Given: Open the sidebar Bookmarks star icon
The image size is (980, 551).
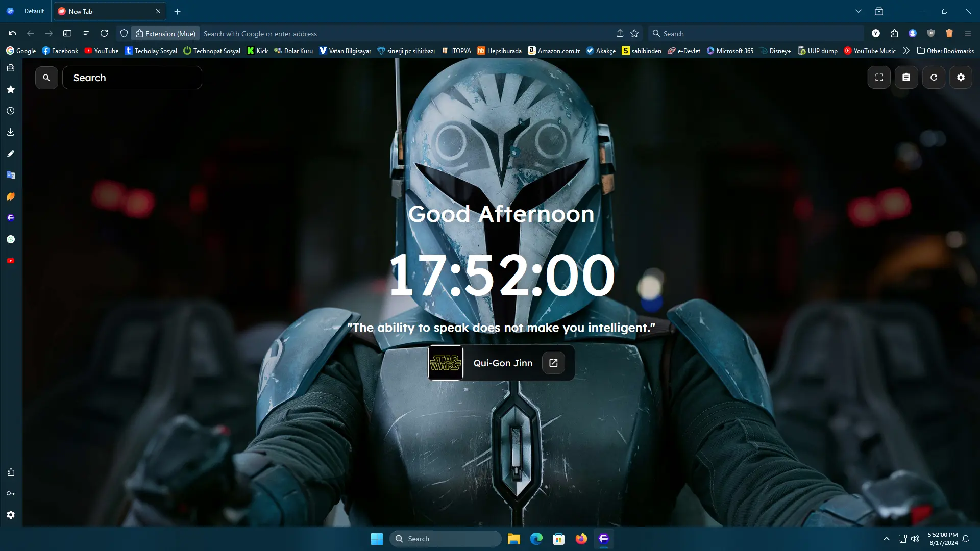Looking at the screenshot, I should coord(11,89).
